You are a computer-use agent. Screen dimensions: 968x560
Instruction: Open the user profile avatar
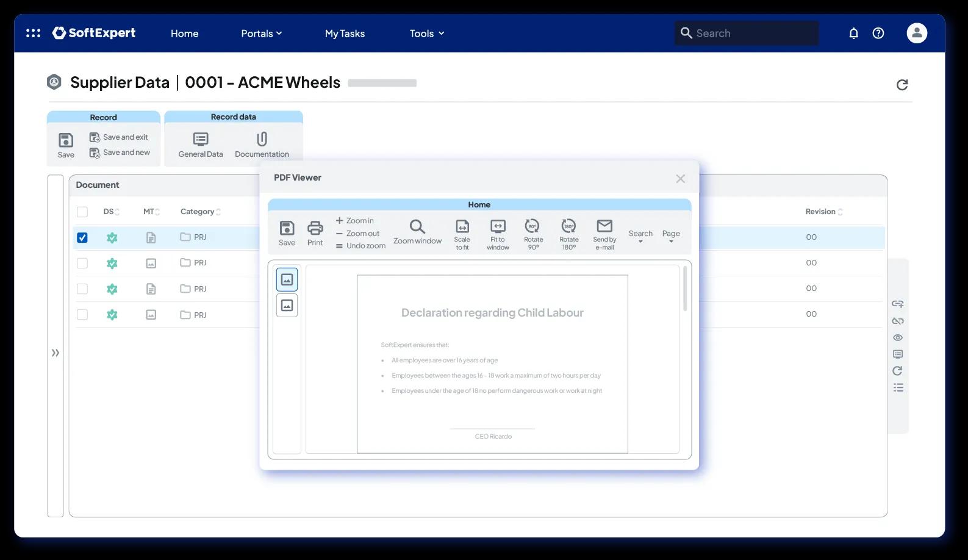pos(916,33)
